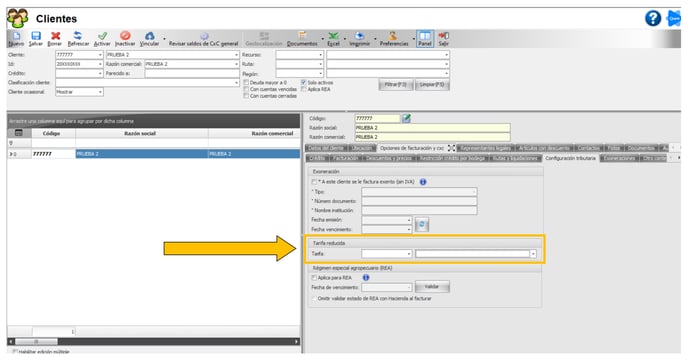Open the Tarifa description dropdown
This screenshot has width=688, height=361.
(x=533, y=254)
